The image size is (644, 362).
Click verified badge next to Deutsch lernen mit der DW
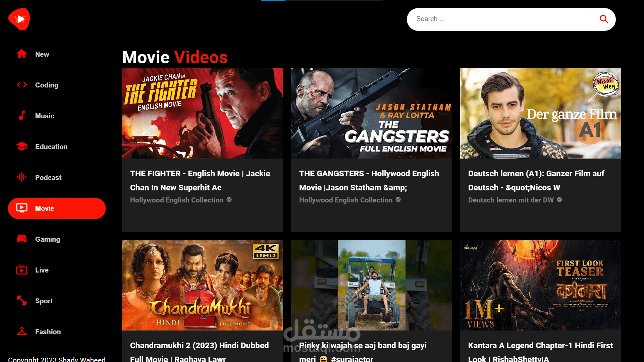(x=559, y=199)
